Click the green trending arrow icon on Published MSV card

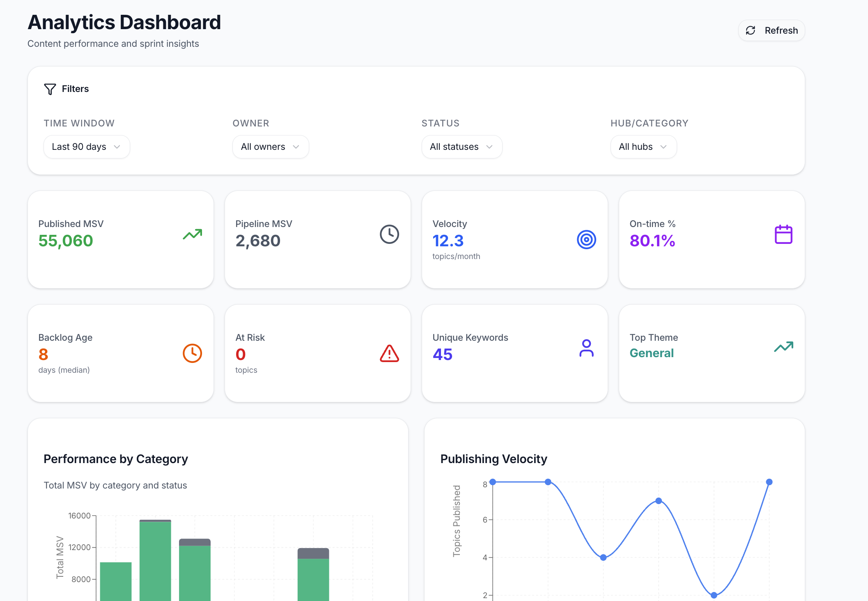point(192,234)
